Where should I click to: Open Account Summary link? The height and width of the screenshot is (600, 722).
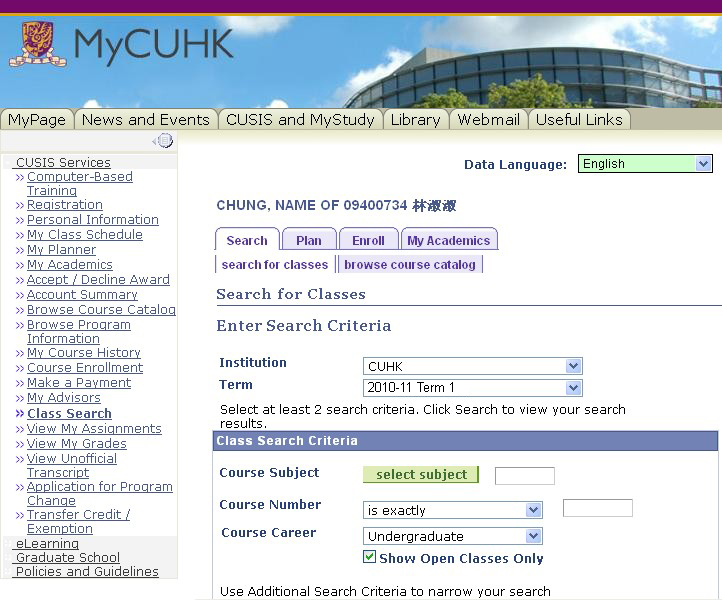82,295
